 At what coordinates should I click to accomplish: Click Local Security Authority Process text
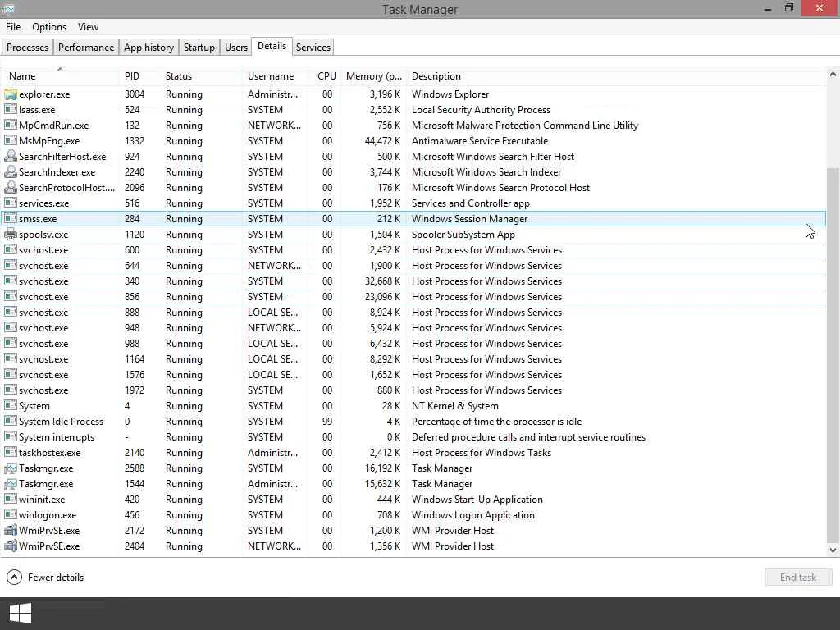click(481, 110)
